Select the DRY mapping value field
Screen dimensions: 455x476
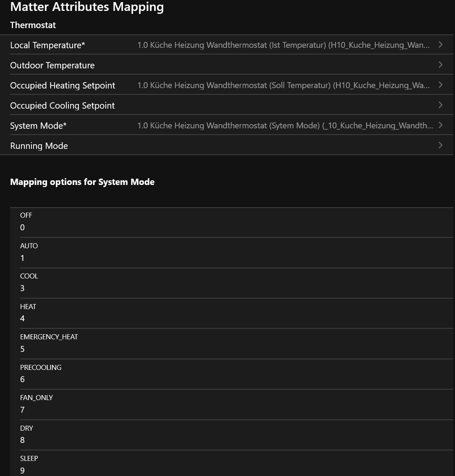pyautogui.click(x=235, y=440)
